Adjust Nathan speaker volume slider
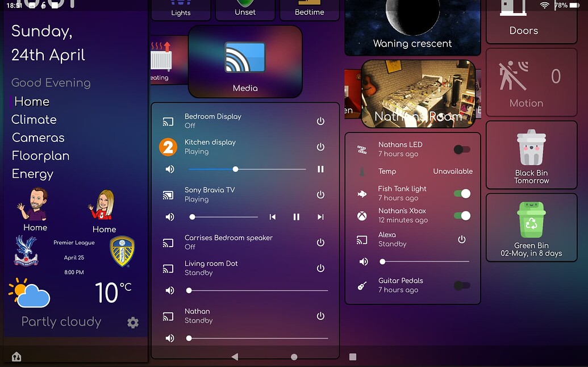The image size is (588, 367). (257, 338)
